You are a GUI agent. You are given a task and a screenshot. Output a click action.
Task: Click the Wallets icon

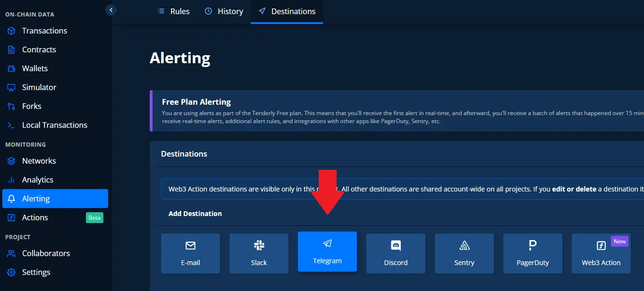[x=12, y=68]
